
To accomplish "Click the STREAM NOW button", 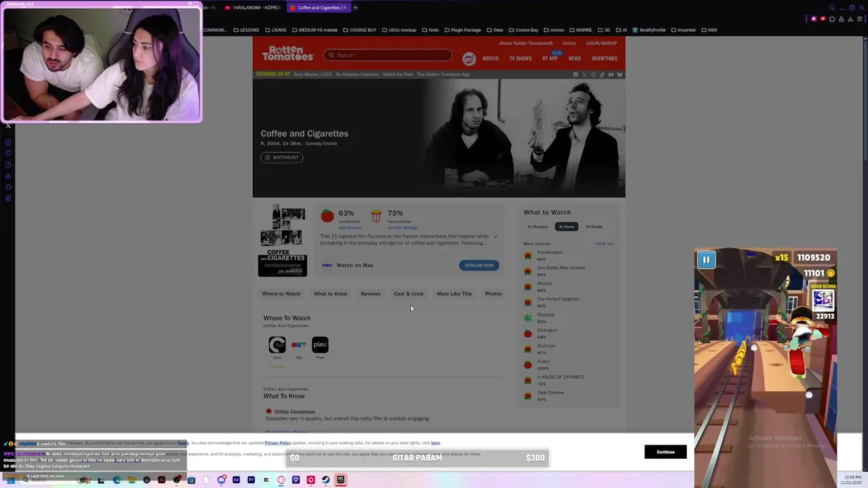I will point(479,265).
